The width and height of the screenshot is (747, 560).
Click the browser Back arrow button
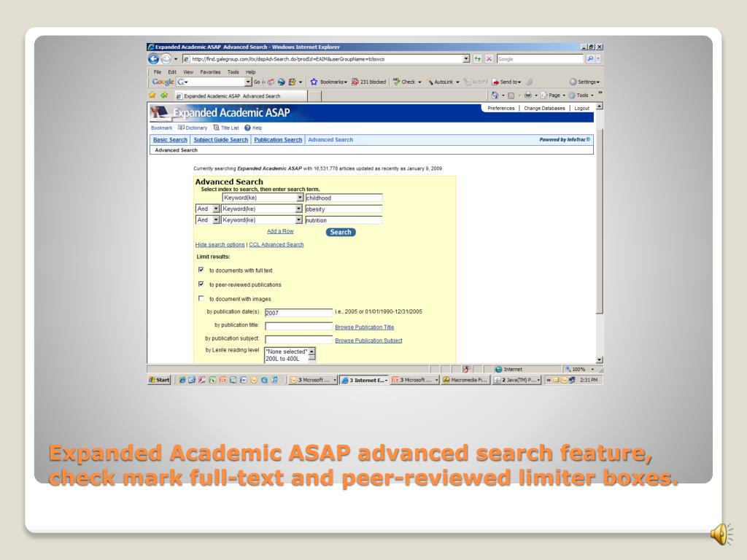click(153, 59)
